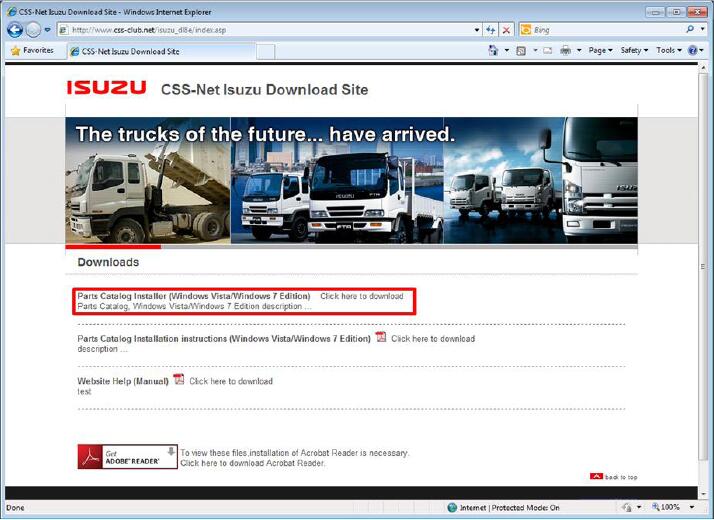
Task: Click the Get Adobe Reader badge
Action: (x=128, y=456)
